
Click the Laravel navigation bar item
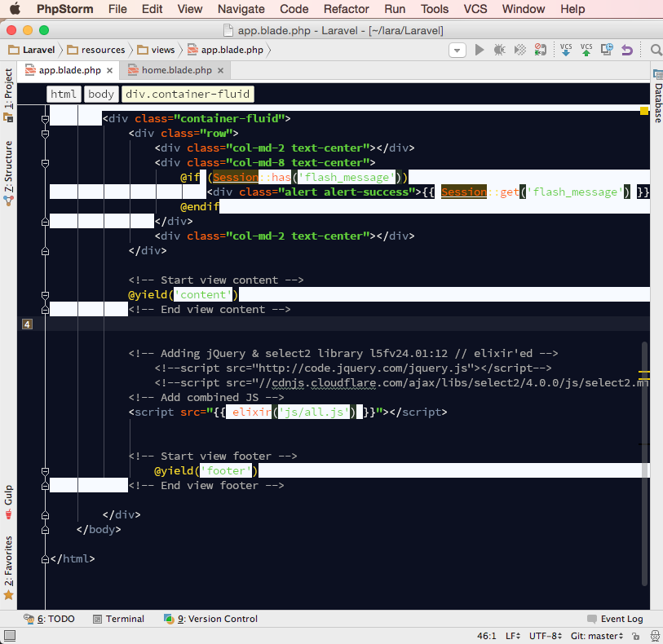[32, 50]
